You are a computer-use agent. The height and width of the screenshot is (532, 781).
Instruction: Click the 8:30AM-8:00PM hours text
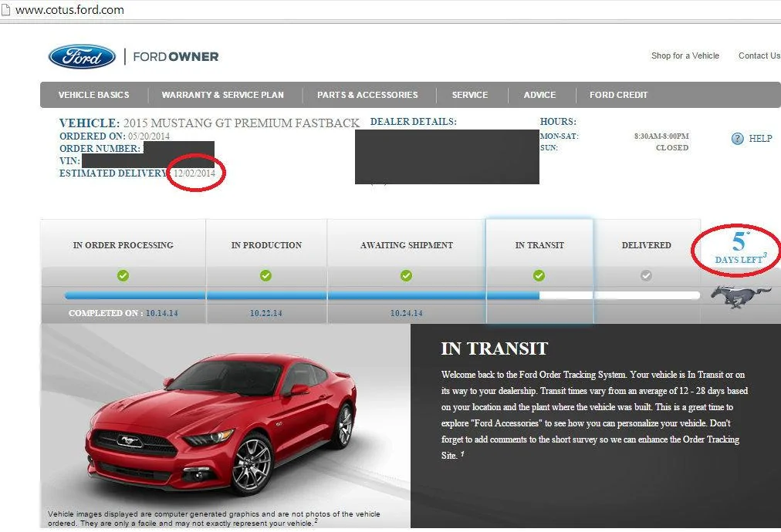(661, 136)
